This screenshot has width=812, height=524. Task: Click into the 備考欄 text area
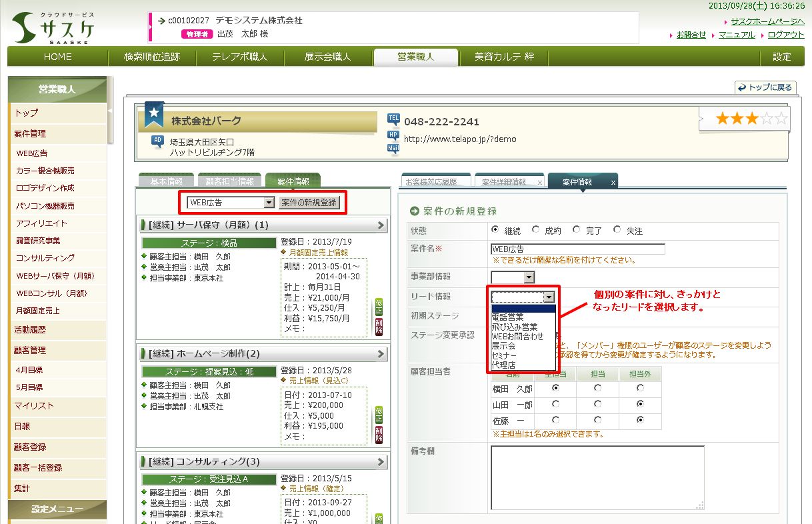tap(597, 477)
